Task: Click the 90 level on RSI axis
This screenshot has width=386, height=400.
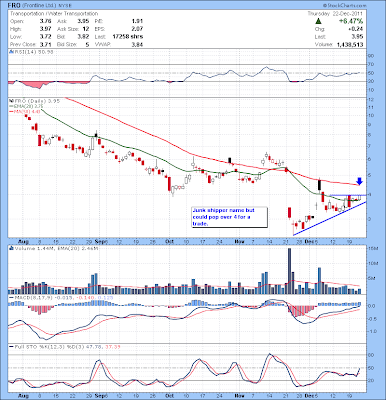Action: [x=371, y=55]
